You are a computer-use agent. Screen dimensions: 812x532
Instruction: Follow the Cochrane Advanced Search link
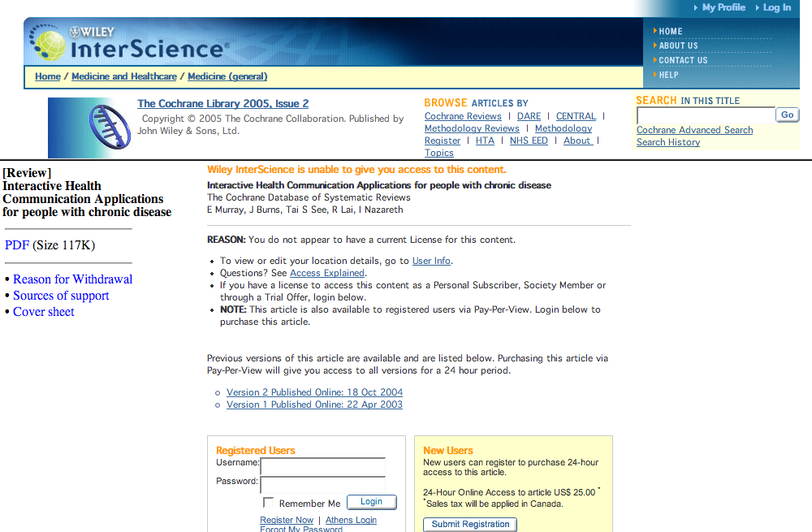pos(694,130)
